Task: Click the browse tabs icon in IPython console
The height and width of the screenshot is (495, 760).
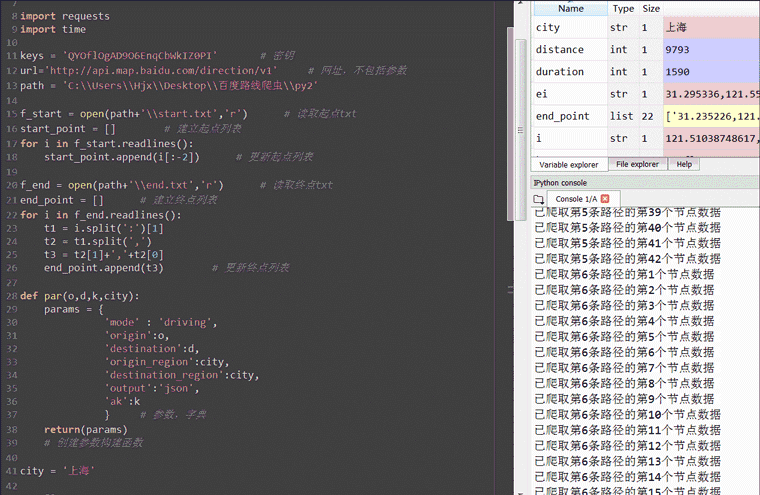Action: coord(539,199)
